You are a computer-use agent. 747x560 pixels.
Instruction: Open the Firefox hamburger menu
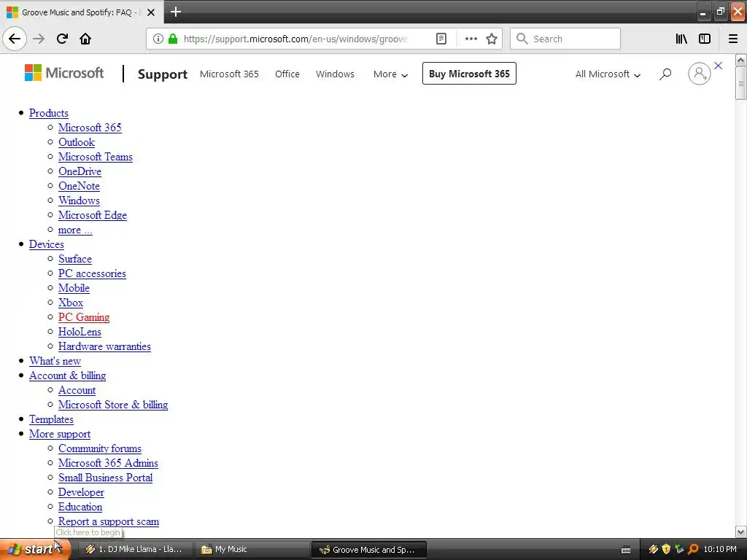click(733, 39)
